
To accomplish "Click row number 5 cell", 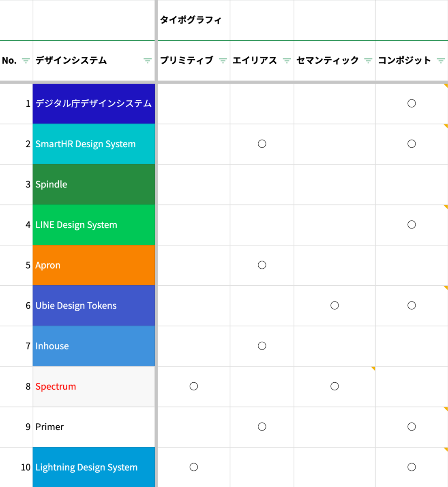I will 16,265.
